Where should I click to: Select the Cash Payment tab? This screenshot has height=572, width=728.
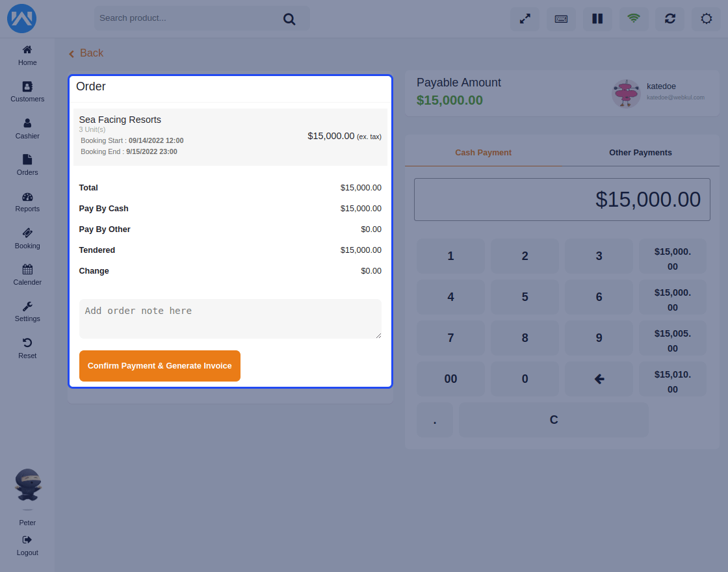pyautogui.click(x=483, y=153)
